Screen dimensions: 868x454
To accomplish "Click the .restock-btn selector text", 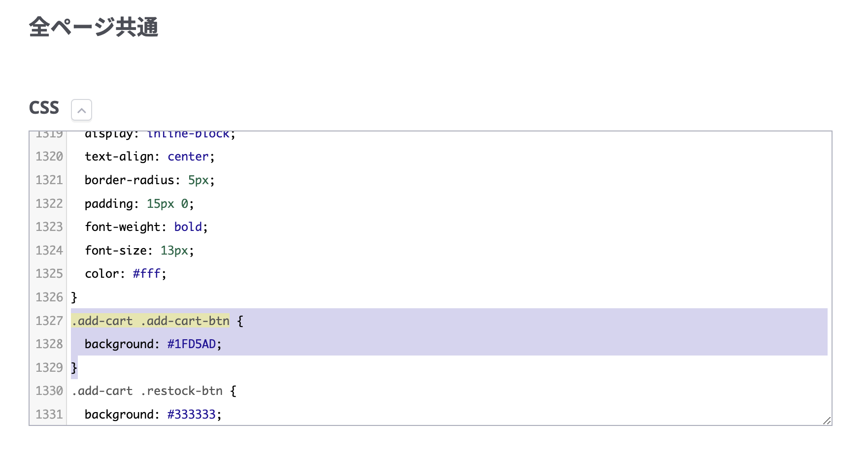I will pos(181,391).
